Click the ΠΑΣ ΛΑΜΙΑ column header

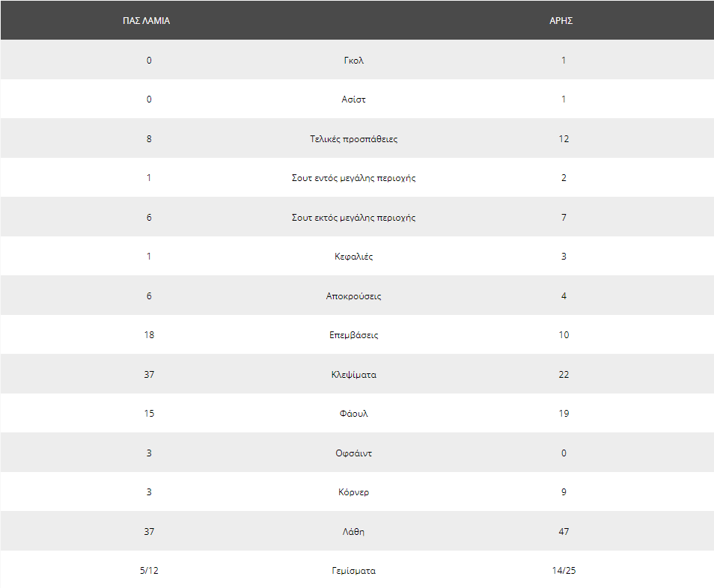(x=146, y=21)
